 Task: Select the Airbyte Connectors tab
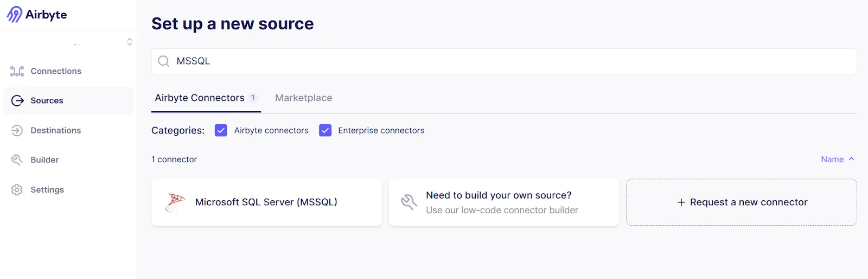point(206,98)
